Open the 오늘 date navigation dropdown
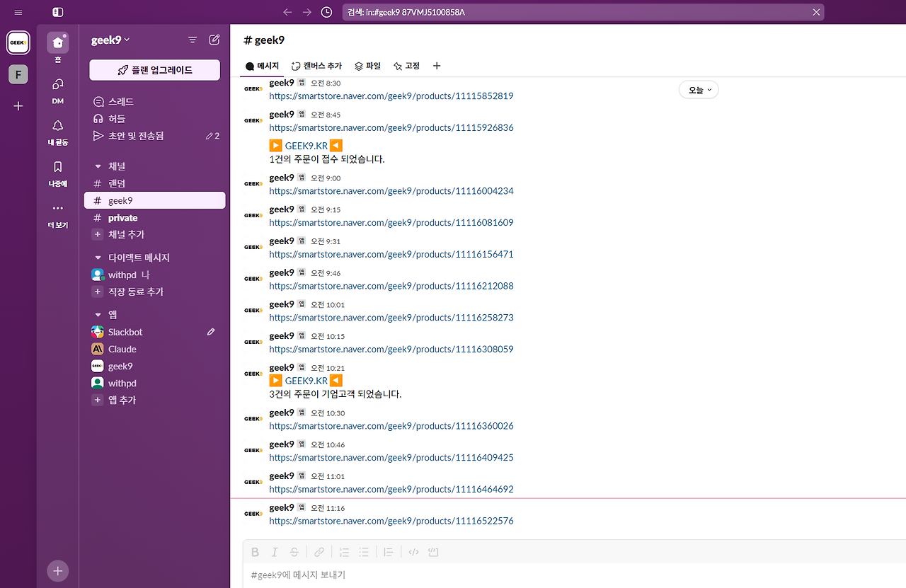This screenshot has width=906, height=588. pyautogui.click(x=699, y=89)
